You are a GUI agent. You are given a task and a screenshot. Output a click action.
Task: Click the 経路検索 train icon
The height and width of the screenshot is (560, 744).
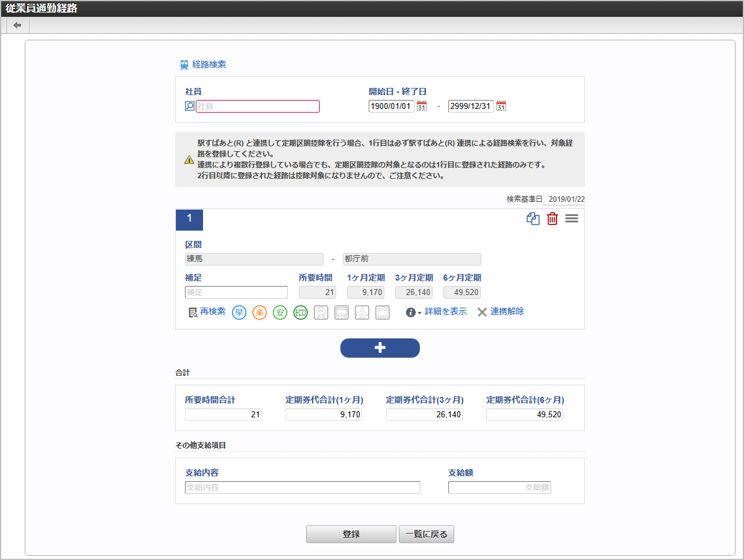click(x=184, y=64)
